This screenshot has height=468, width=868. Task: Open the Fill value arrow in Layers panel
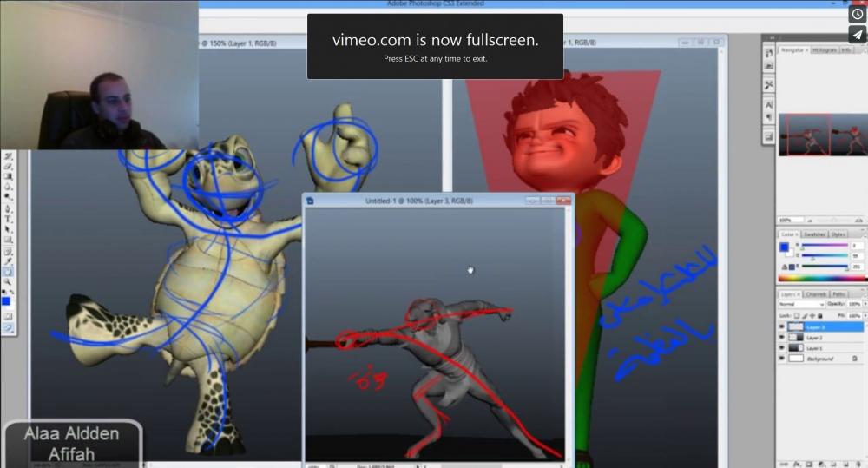(x=865, y=316)
